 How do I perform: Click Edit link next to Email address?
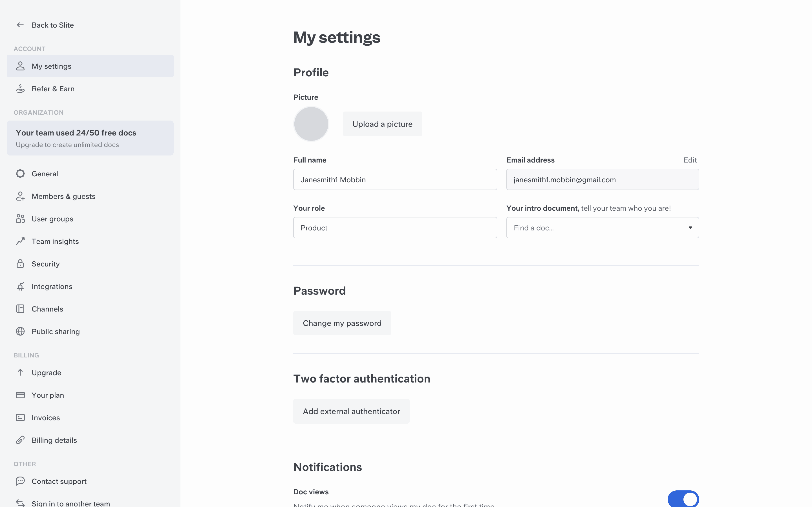click(x=690, y=160)
